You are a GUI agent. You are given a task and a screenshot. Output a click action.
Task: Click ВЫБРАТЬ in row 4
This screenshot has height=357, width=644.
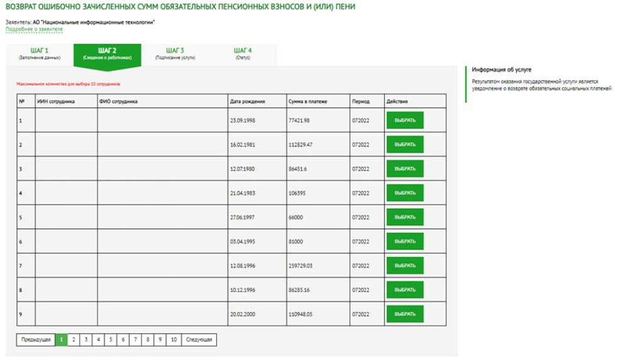coord(404,193)
